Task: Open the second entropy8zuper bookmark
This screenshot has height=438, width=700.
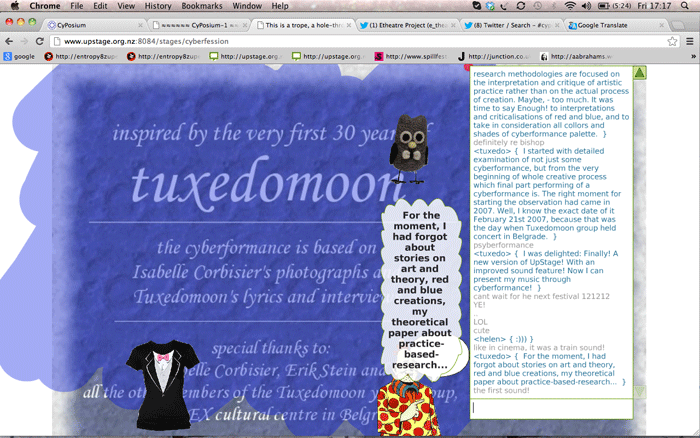Action: click(x=163, y=56)
